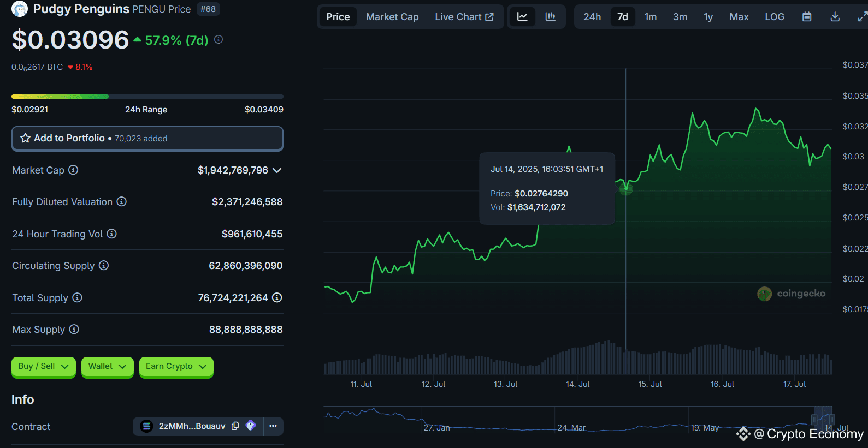Click the 24h Range progress bar

click(147, 97)
